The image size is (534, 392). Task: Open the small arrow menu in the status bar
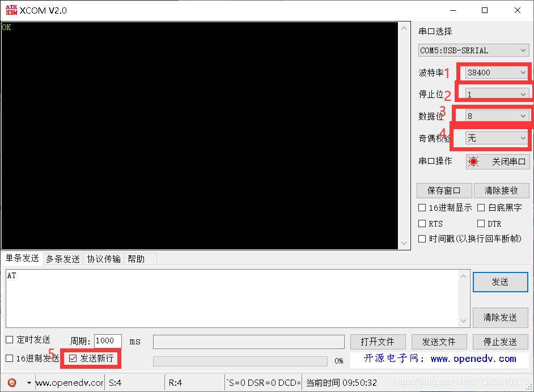[29, 383]
